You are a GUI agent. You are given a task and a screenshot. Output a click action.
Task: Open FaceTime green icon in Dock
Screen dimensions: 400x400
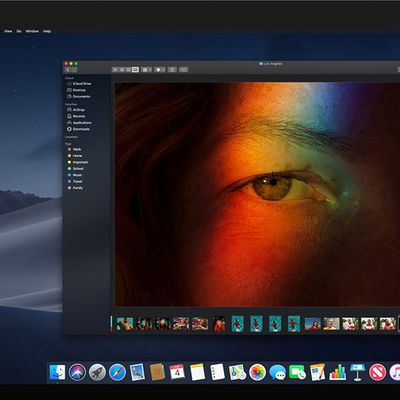click(x=297, y=372)
